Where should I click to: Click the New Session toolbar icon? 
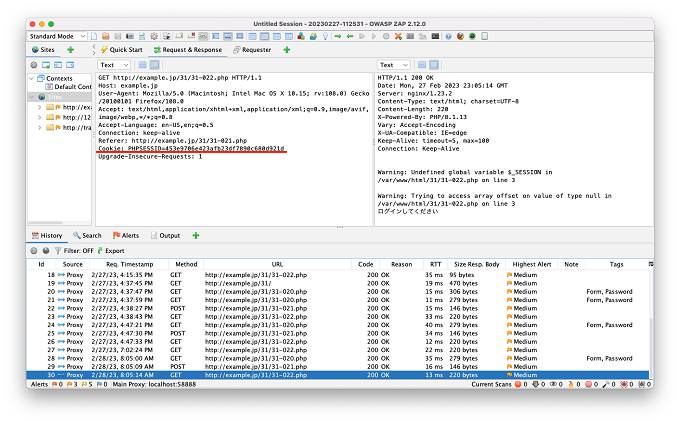(94, 36)
